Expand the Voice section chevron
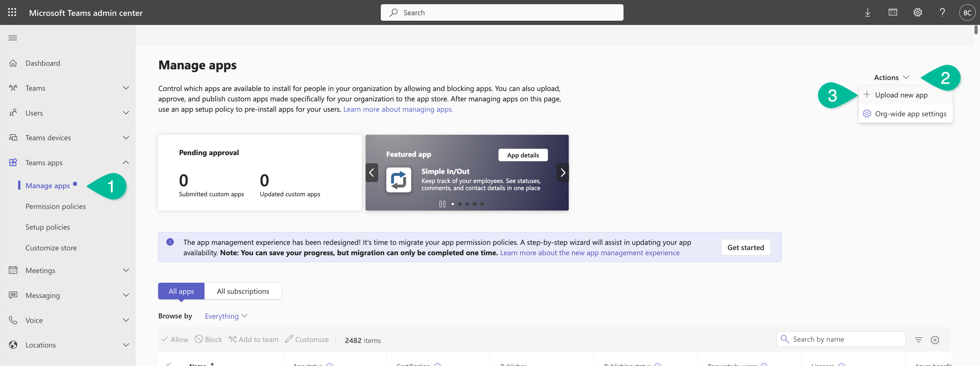The height and width of the screenshot is (366, 980). click(126, 320)
